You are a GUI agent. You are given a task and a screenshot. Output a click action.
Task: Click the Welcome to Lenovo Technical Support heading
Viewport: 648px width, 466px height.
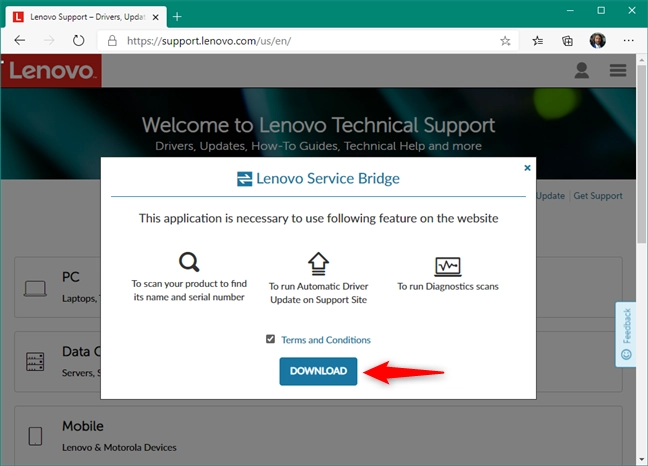(x=318, y=125)
